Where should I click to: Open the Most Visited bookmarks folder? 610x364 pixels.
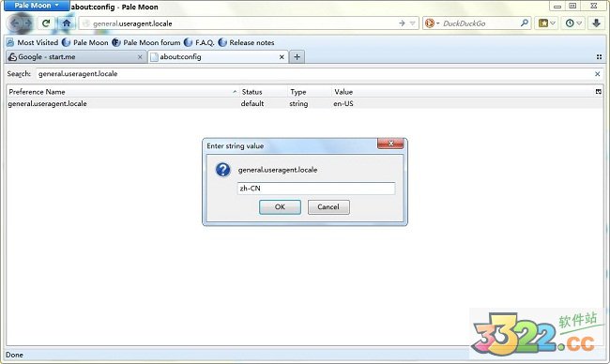(x=33, y=43)
